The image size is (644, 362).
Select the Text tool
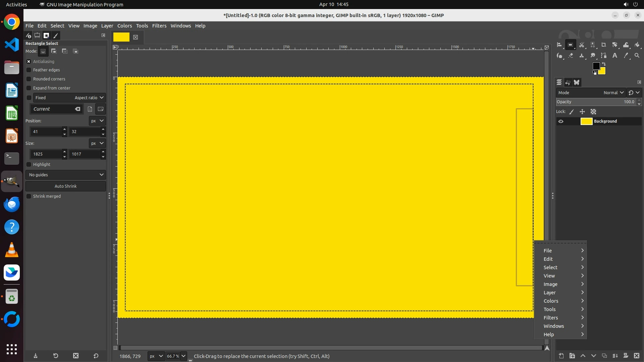tap(615, 56)
